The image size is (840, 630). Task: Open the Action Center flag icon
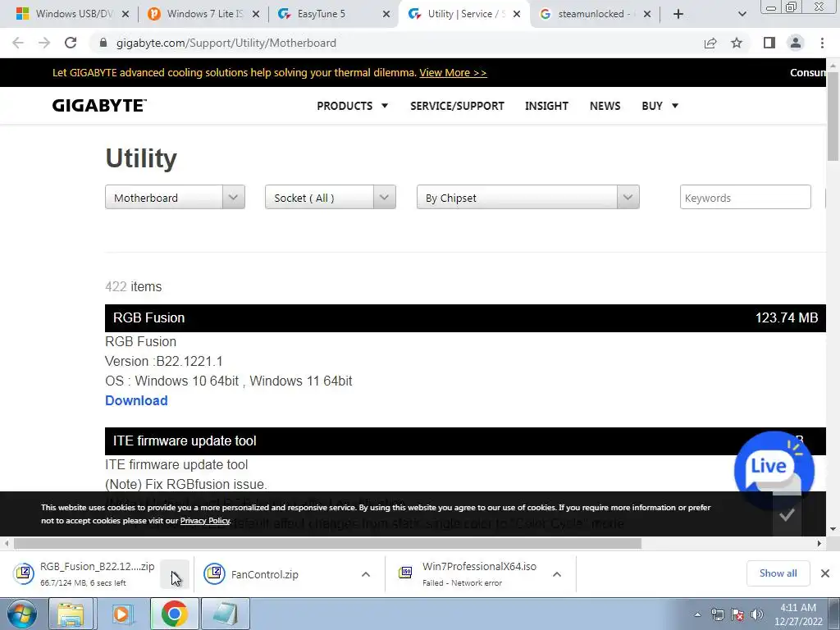(737, 614)
